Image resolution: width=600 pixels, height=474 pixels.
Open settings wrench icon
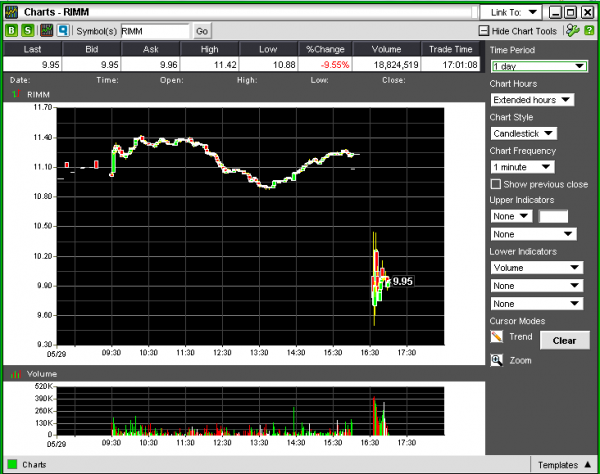click(x=573, y=31)
